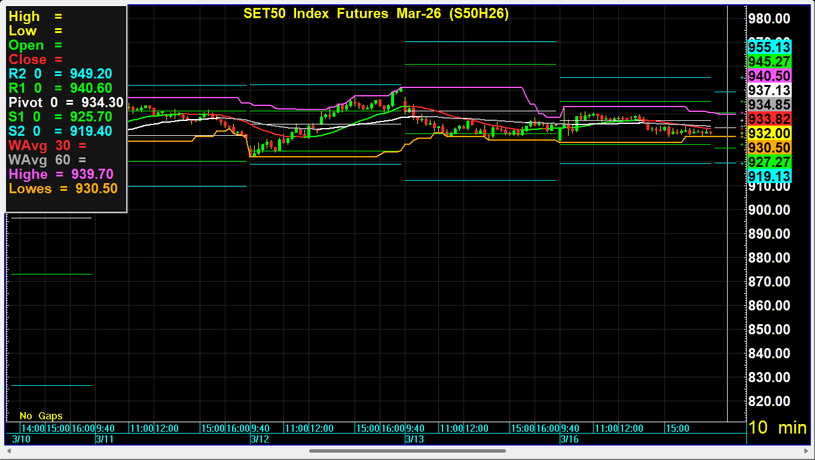The image size is (815, 460).
Task: Click the No Gaps label
Action: (41, 415)
